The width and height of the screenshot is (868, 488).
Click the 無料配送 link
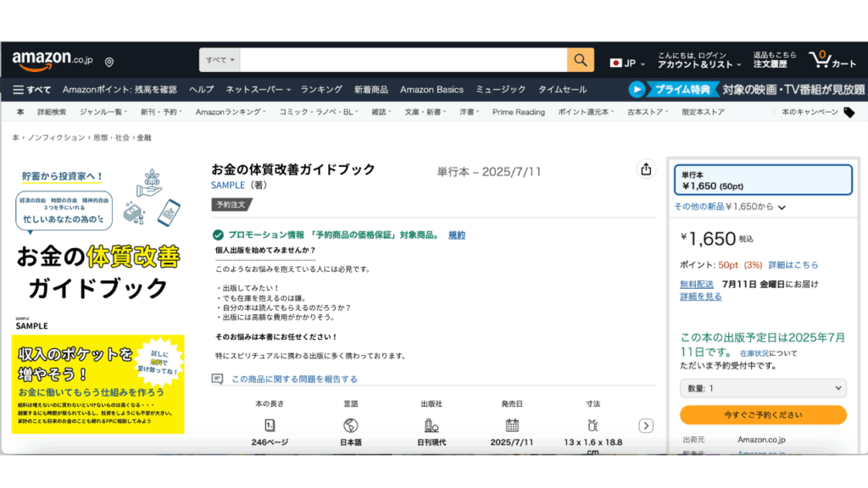tap(697, 285)
